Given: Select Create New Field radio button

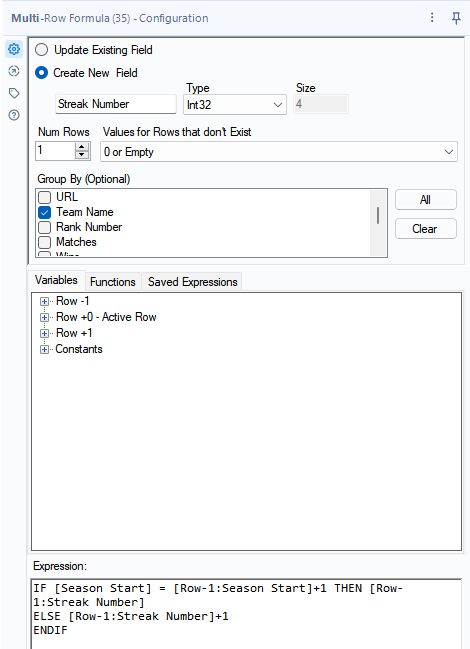Looking at the screenshot, I should tap(41, 73).
